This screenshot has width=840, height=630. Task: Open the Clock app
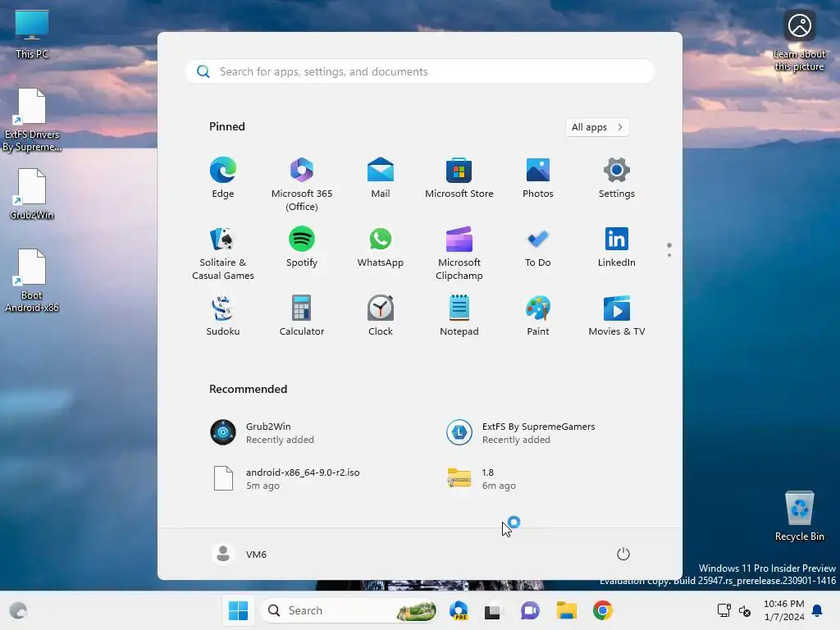[381, 316]
